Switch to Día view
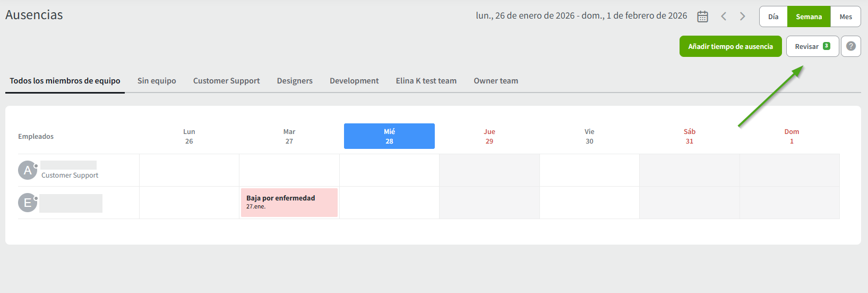The image size is (868, 293). click(773, 16)
